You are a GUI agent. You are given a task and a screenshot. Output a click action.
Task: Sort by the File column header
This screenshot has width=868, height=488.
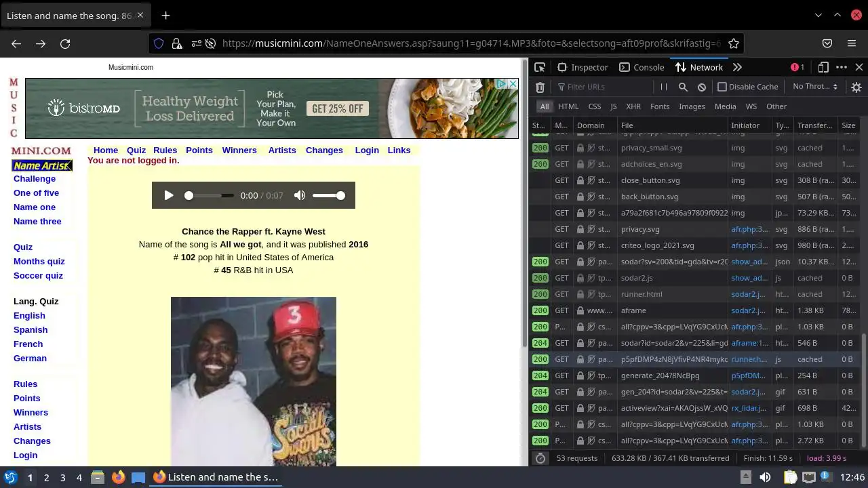pos(671,125)
